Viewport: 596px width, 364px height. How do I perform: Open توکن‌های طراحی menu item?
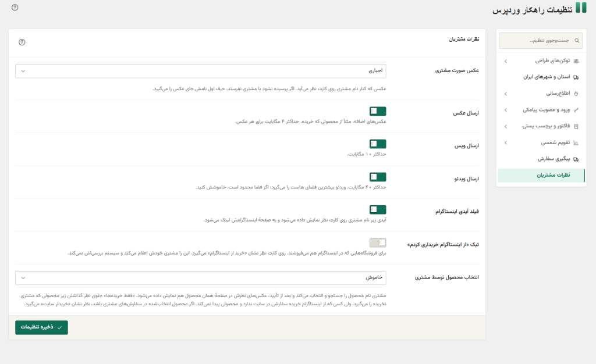point(541,60)
